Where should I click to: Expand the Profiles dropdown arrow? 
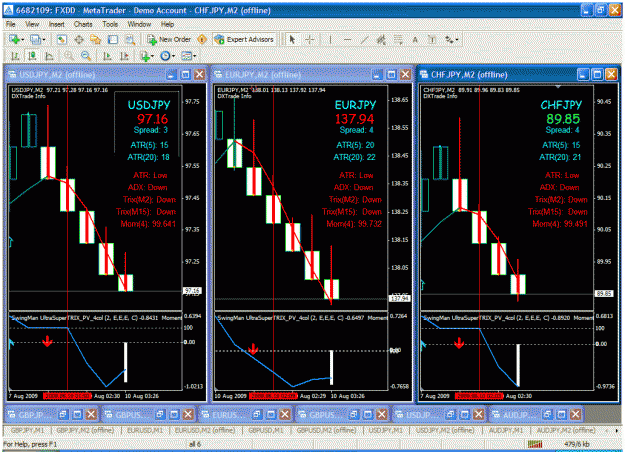click(44, 39)
